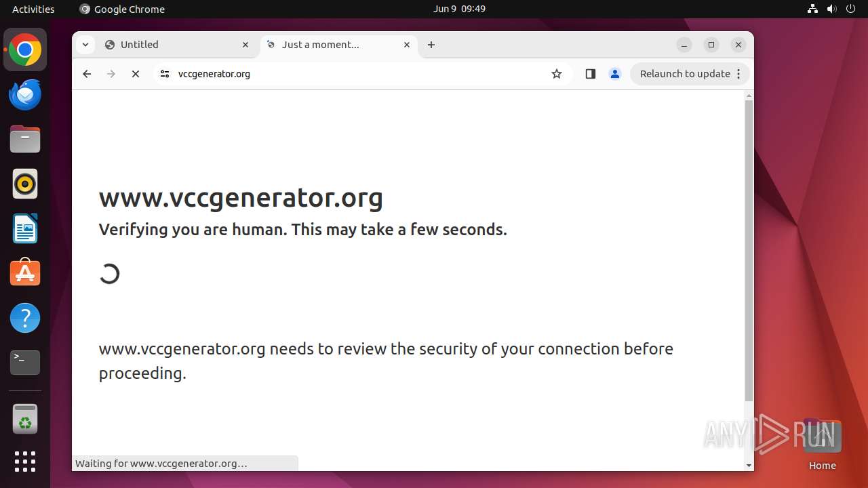Open Activities overview
868x488 pixels.
click(x=33, y=9)
